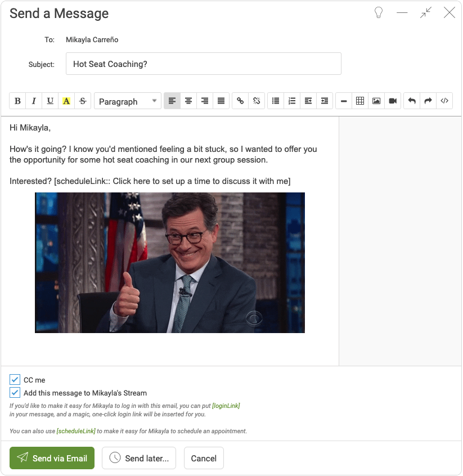The width and height of the screenshot is (463, 476).
Task: Justify the text alignment
Action: point(221,101)
